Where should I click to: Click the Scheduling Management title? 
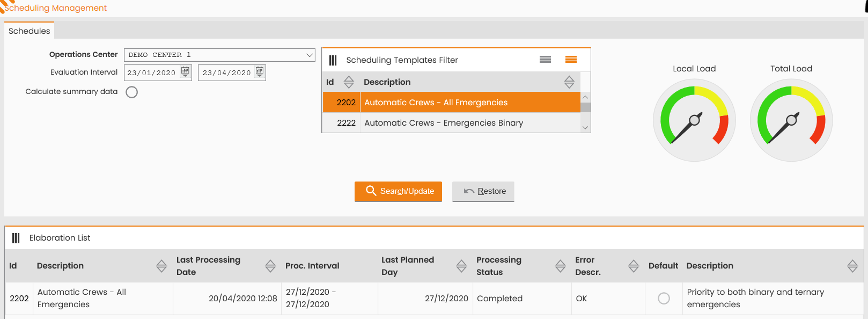56,8
